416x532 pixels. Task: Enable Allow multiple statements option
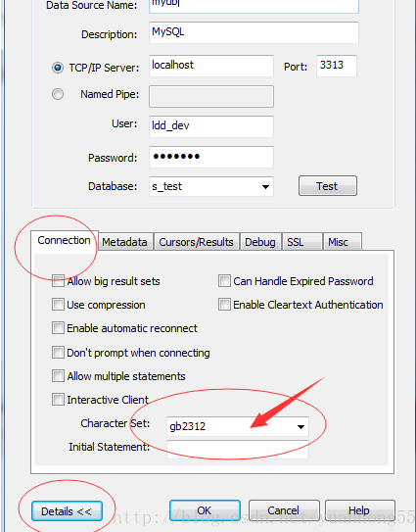tap(58, 376)
